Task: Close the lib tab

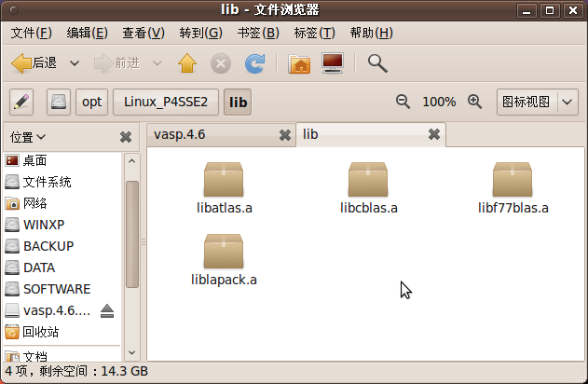Action: pos(434,134)
